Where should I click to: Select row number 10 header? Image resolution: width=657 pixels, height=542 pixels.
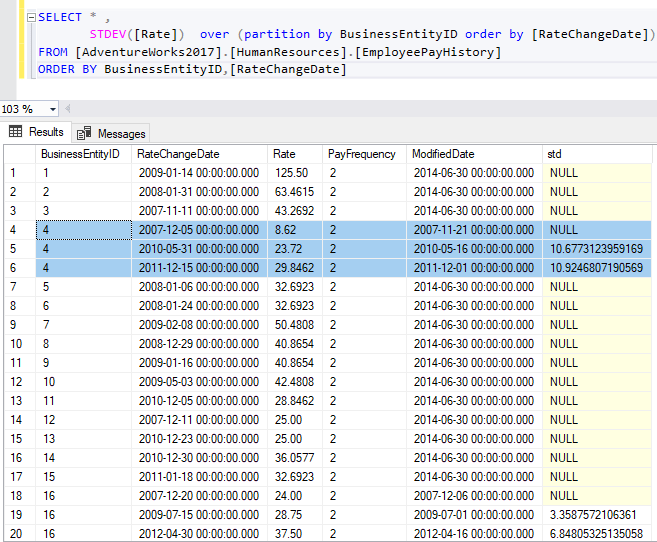point(20,343)
